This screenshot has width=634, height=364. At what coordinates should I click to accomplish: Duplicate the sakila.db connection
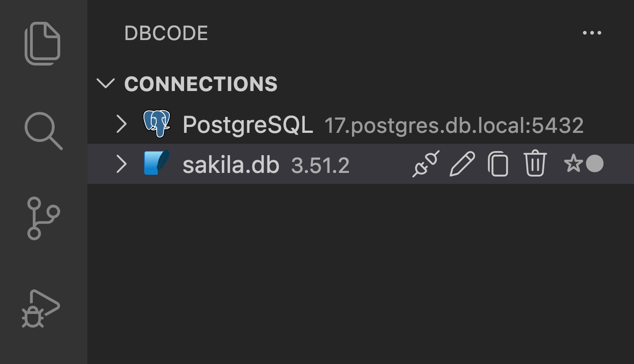pos(498,164)
